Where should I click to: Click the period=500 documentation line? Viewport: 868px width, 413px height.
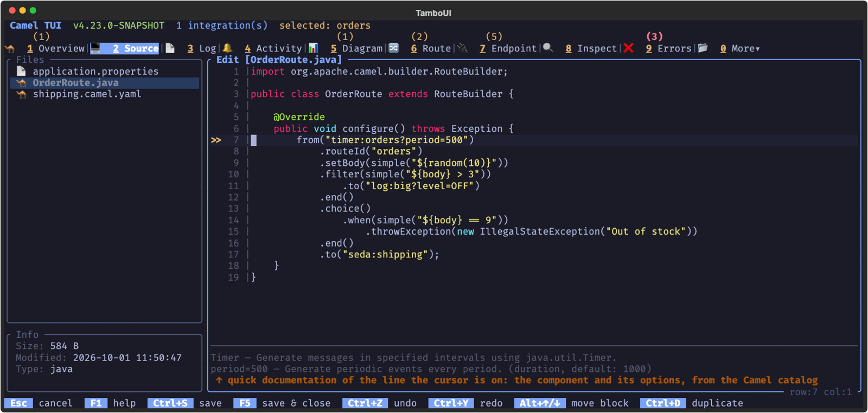click(x=431, y=369)
